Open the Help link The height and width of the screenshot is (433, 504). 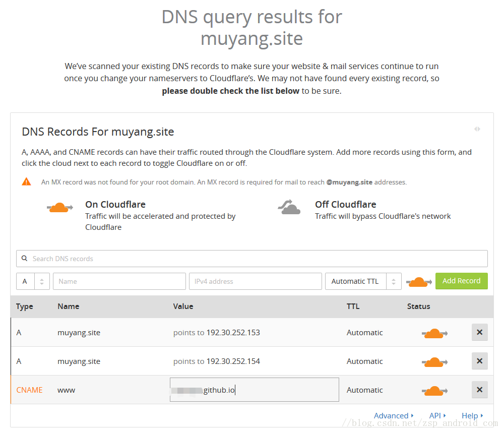[x=472, y=416]
